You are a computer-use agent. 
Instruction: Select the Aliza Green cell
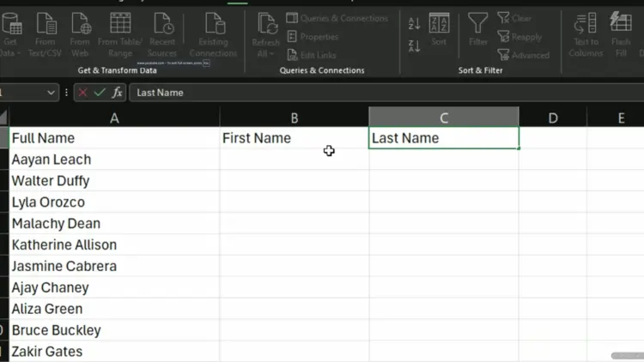click(x=114, y=309)
